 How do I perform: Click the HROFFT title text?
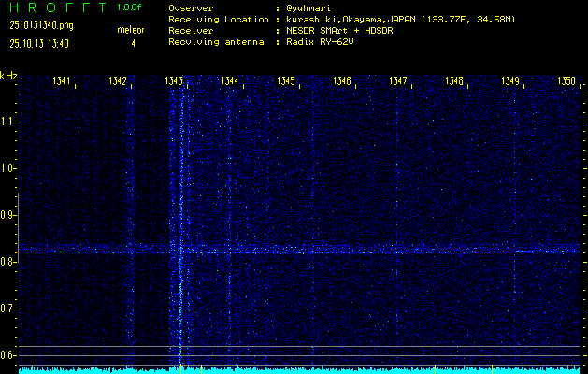pyautogui.click(x=57, y=7)
